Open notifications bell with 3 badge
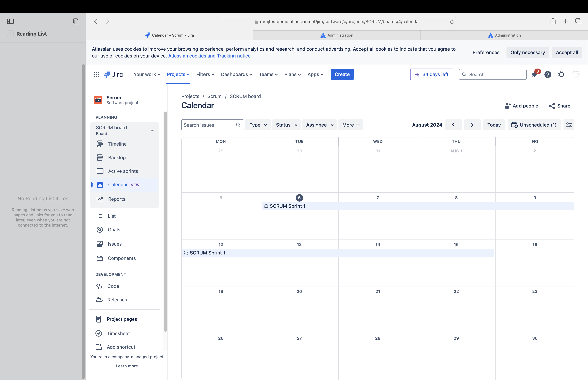The width and height of the screenshot is (588, 380). coord(534,75)
